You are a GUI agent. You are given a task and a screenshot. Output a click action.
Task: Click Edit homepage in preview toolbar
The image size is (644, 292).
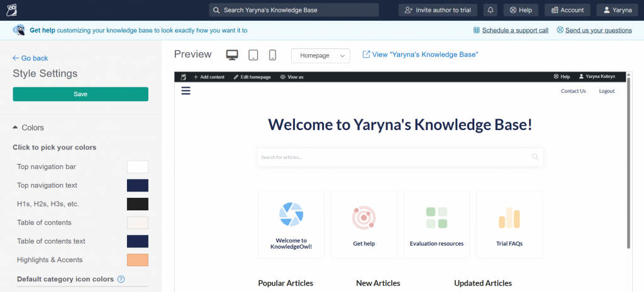point(252,77)
